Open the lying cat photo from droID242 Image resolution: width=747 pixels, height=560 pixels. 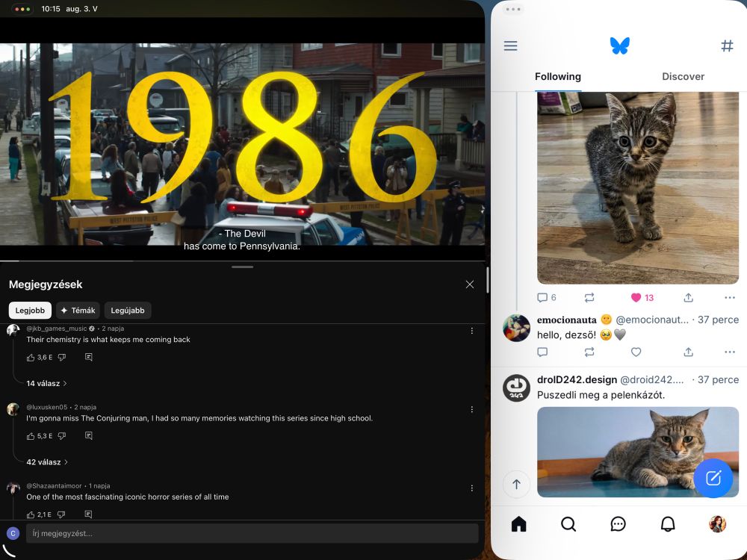(637, 452)
